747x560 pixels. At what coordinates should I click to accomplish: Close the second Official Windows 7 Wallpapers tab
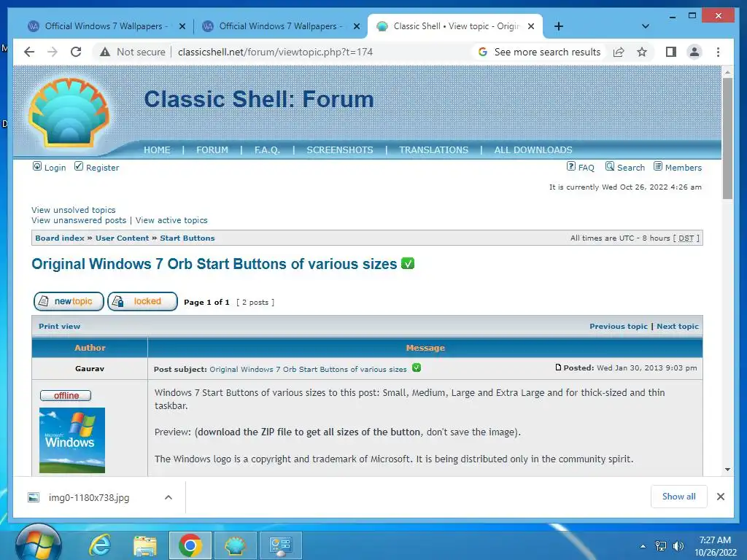[356, 27]
